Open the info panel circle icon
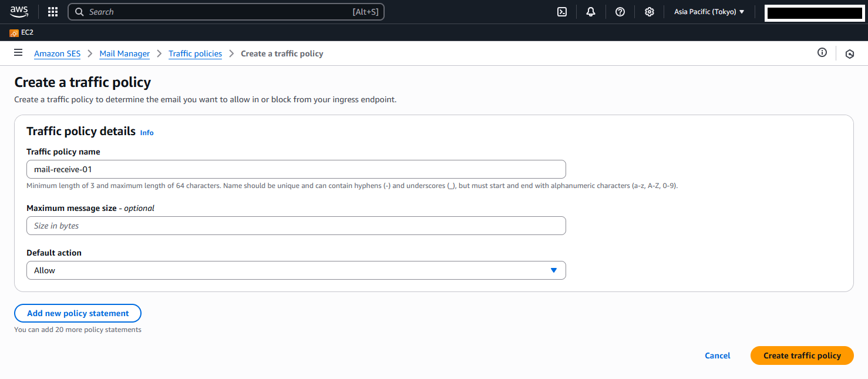The width and height of the screenshot is (868, 379). click(822, 53)
